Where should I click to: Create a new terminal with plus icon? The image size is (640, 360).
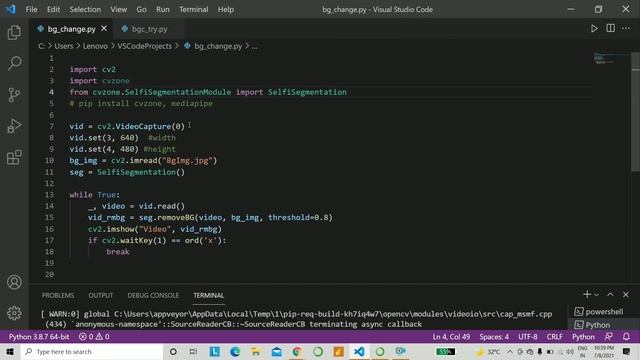pos(587,294)
